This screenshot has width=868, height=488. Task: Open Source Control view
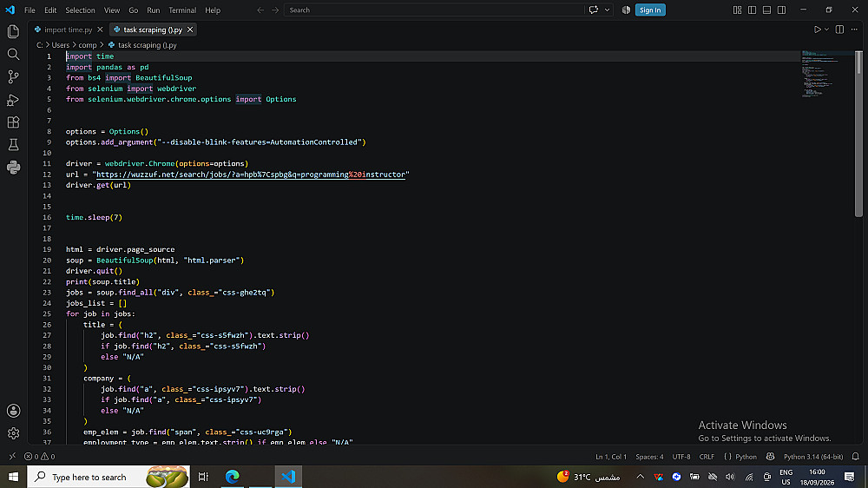click(x=13, y=77)
